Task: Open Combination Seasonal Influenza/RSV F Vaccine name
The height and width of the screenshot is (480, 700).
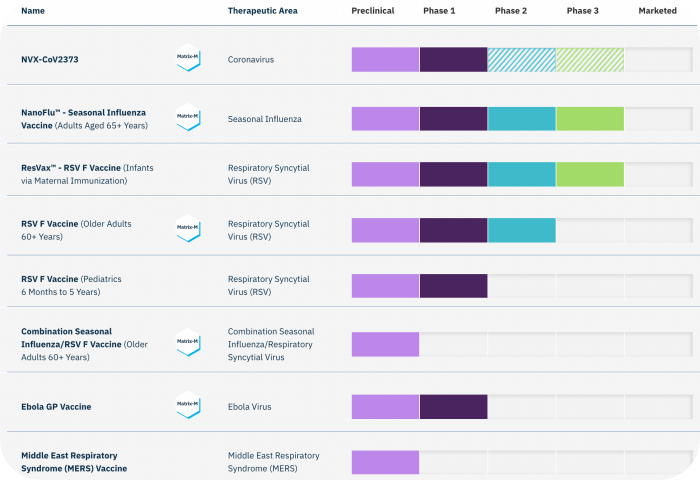Action: pos(84,344)
